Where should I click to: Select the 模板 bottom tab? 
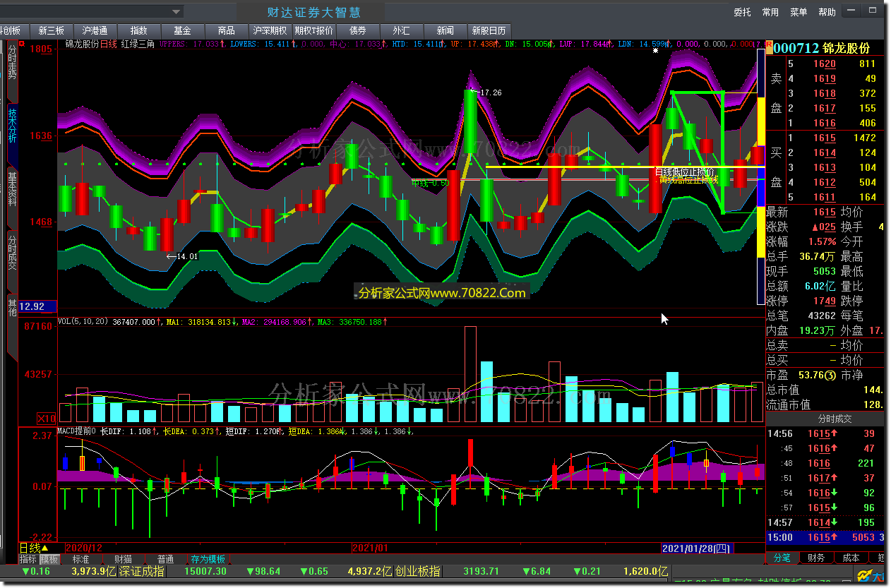(x=49, y=559)
